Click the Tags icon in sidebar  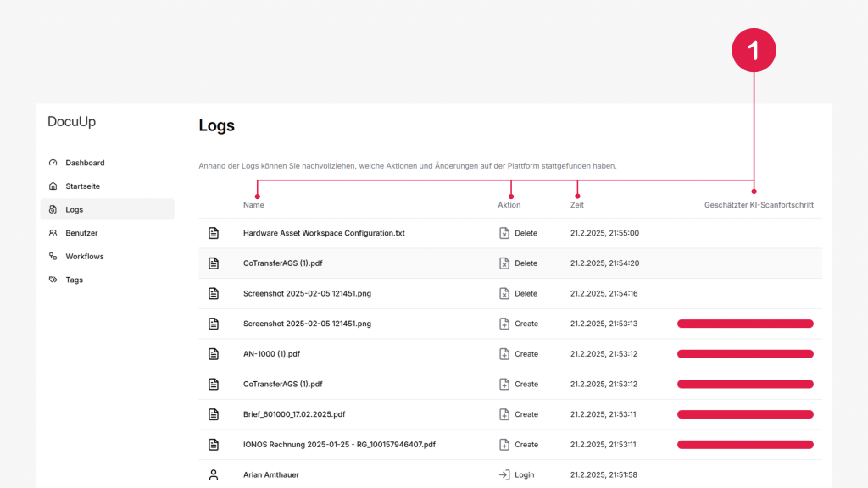point(53,280)
